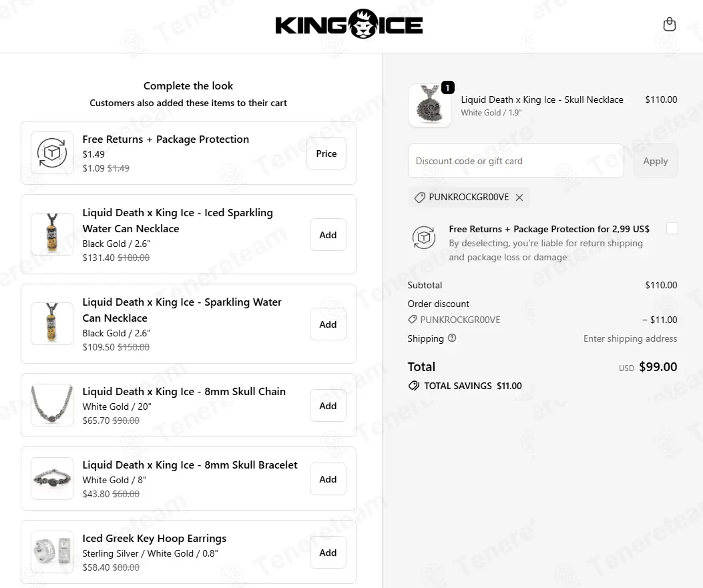Click the Free Returns package protection icon in order summary
Screen dimensions: 703x588
click(424, 238)
